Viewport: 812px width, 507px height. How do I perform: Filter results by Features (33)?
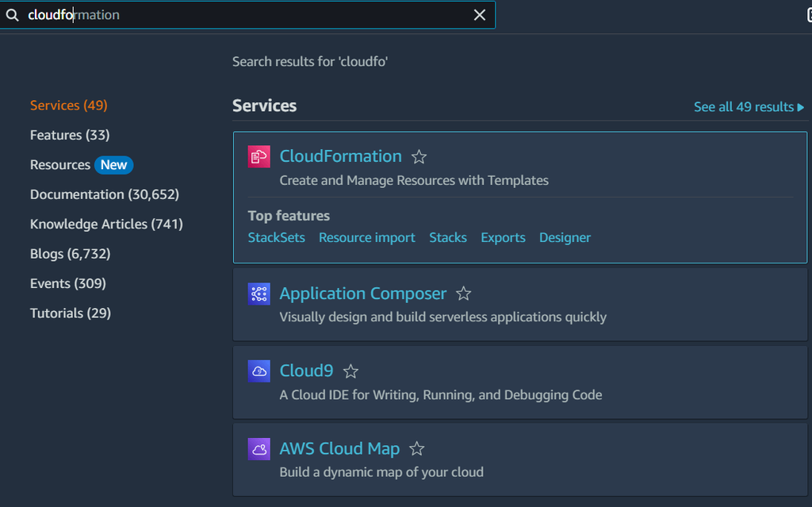(70, 135)
